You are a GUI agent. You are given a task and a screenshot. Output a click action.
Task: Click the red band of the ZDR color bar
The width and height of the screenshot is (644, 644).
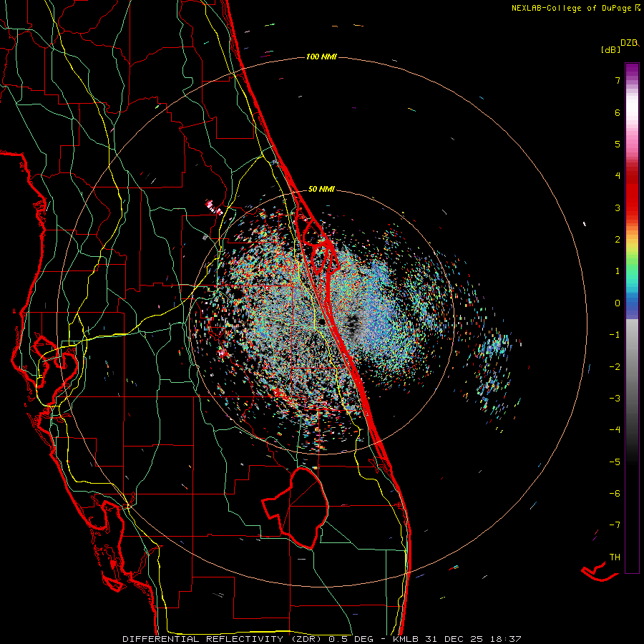tap(632, 193)
